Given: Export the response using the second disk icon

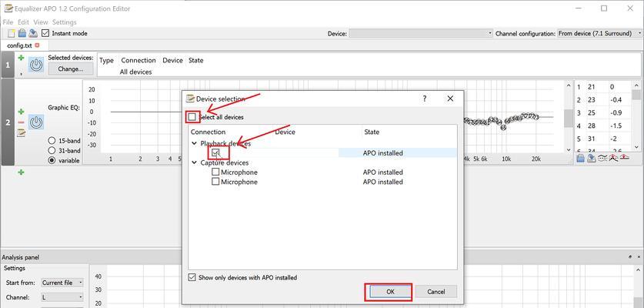Looking at the screenshot, I should 592,159.
